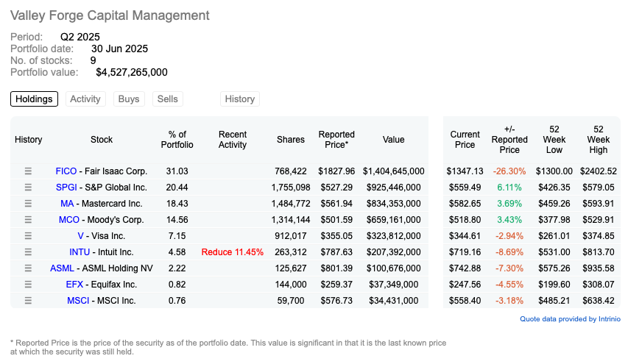
Task: Open history icon for Equifax row
Action: 28,285
